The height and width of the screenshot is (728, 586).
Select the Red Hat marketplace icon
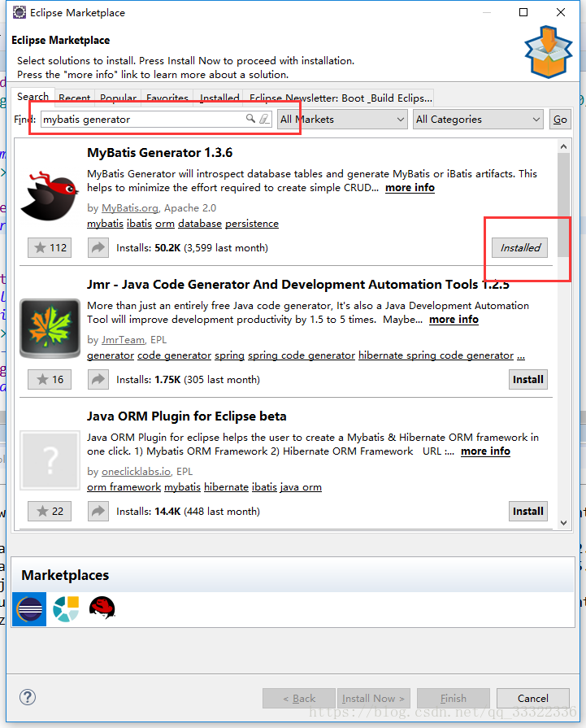(102, 608)
